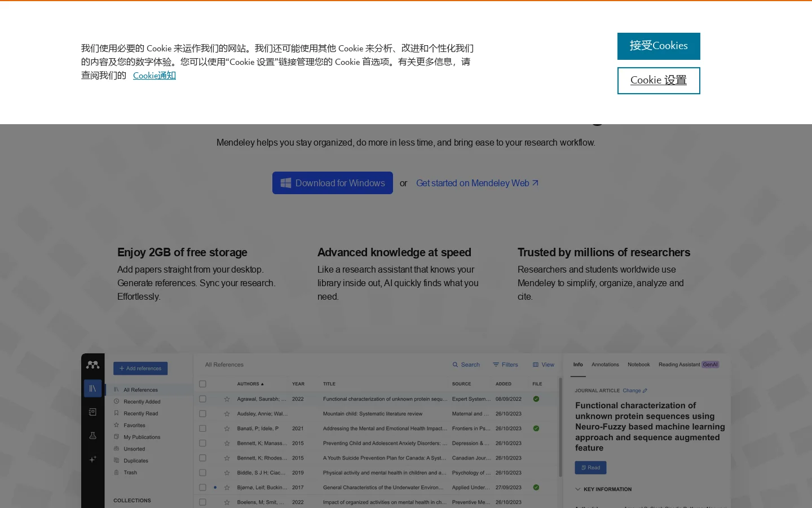812x508 pixels.
Task: Select All References in the library list
Action: point(149,390)
